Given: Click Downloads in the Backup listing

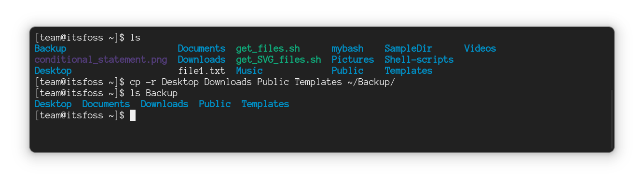Looking at the screenshot, I should (164, 104).
